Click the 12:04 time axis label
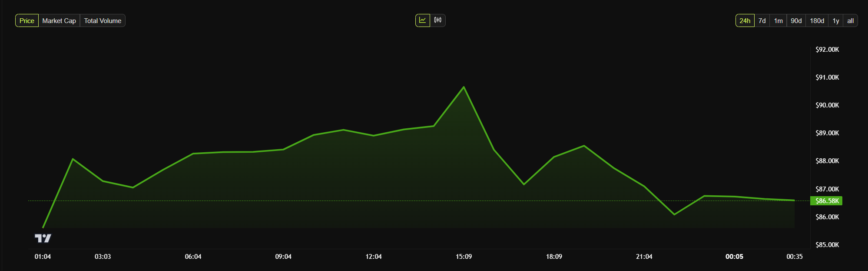This screenshot has height=271, width=868. (x=374, y=257)
